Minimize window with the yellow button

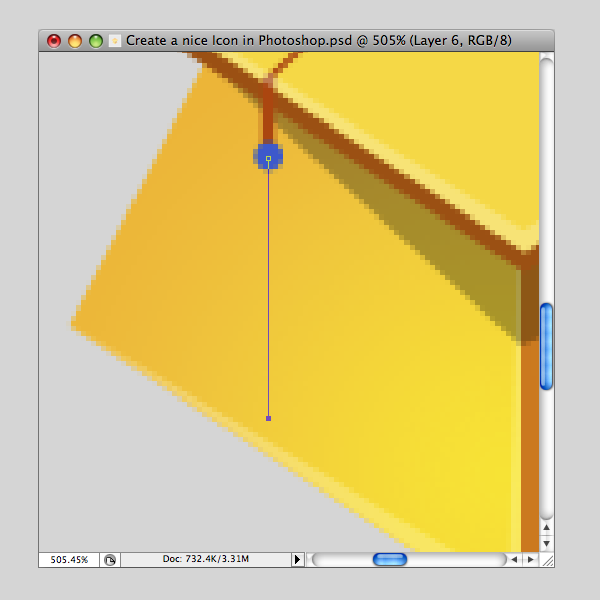click(x=75, y=41)
